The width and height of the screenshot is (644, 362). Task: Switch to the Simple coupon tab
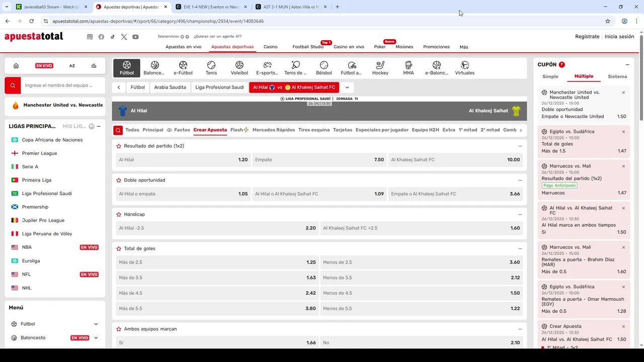pos(550,76)
